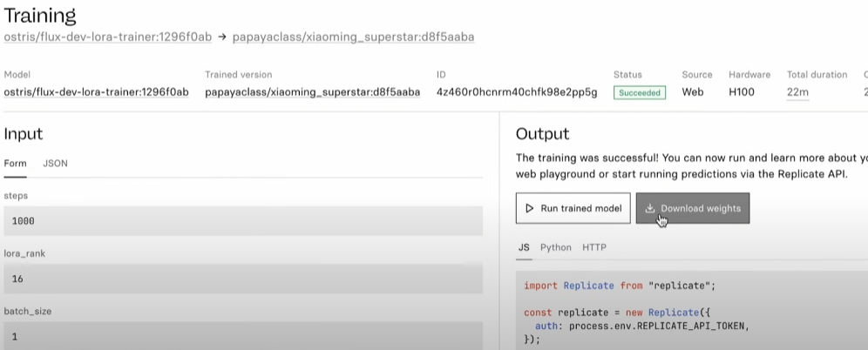Viewport: 868px width, 350px height.
Task: Click the play icon on Run trained model
Action: 530,209
